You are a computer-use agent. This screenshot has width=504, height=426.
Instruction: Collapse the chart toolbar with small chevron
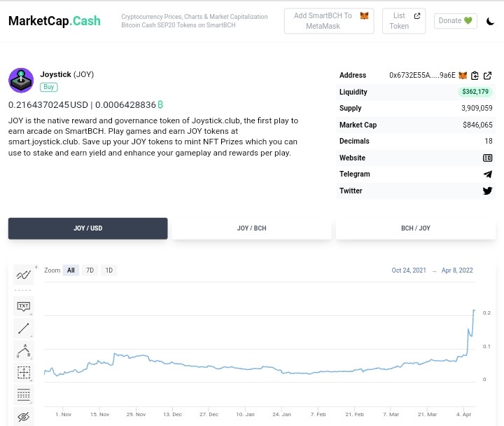pos(36,267)
